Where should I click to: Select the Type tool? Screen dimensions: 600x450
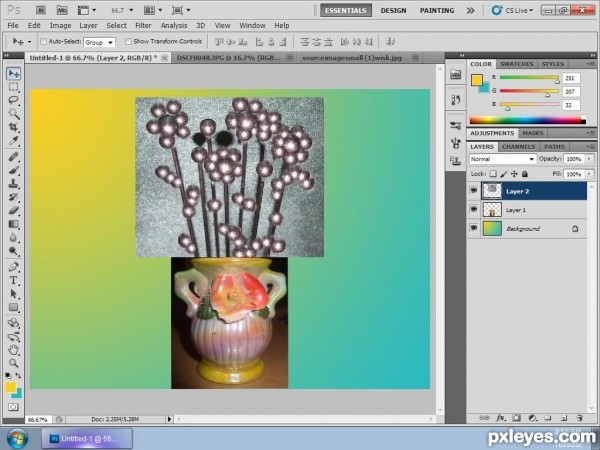pos(13,280)
